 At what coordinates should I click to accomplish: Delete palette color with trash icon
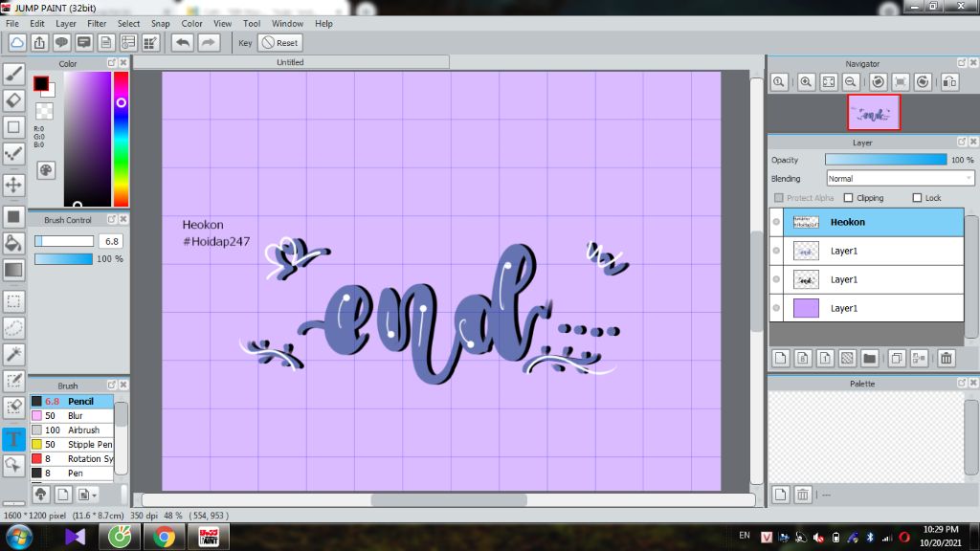tap(803, 495)
